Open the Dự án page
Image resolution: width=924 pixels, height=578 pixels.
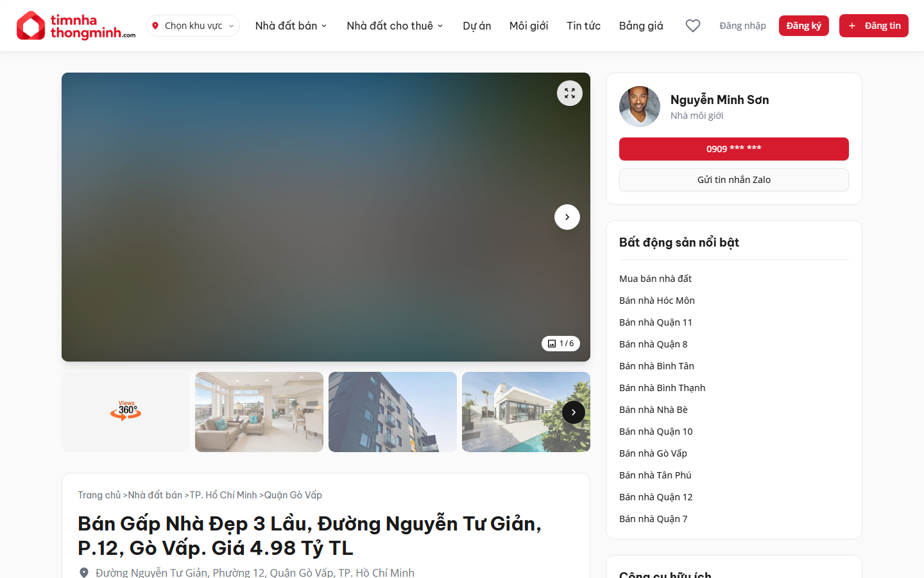click(x=477, y=26)
